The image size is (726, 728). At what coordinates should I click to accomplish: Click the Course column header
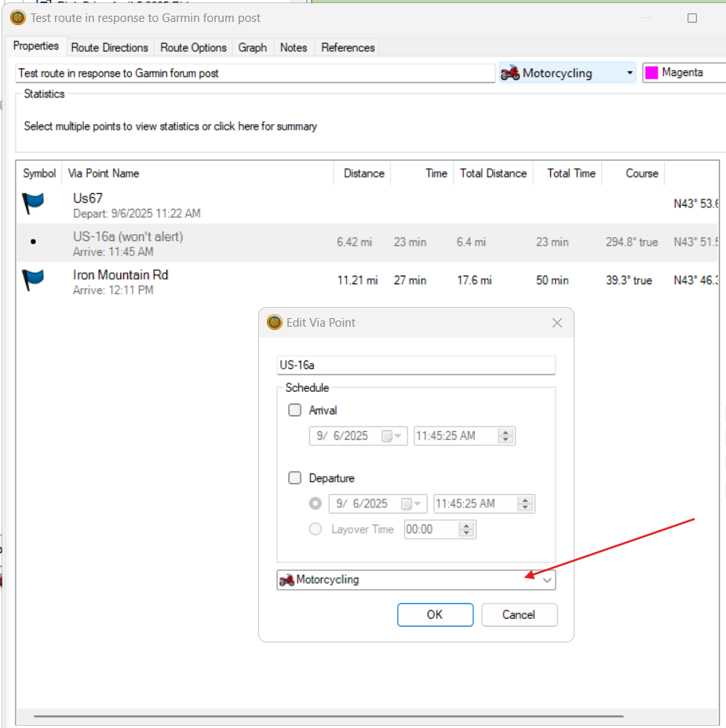[633, 174]
